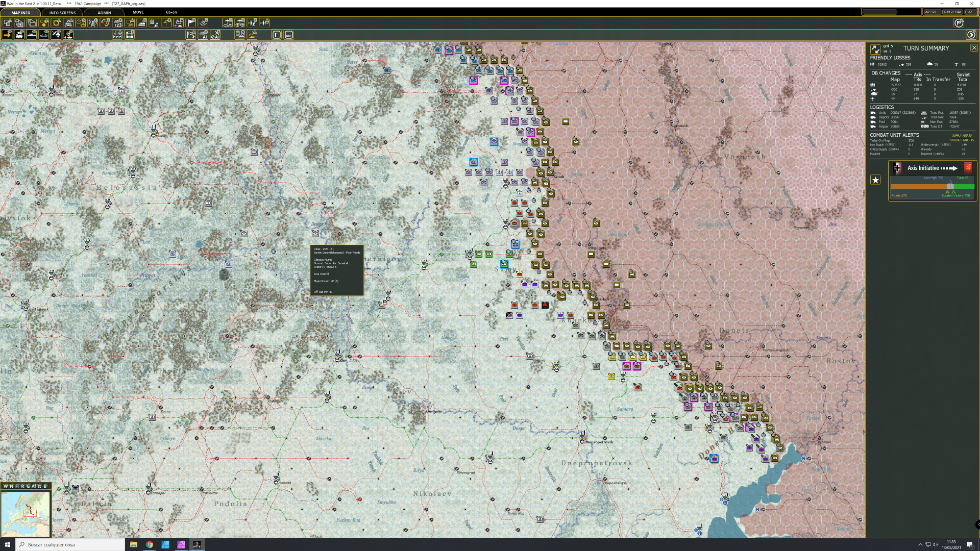The image size is (980, 551).
Task: Click the city buildings overlay icon
Action: (154, 22)
